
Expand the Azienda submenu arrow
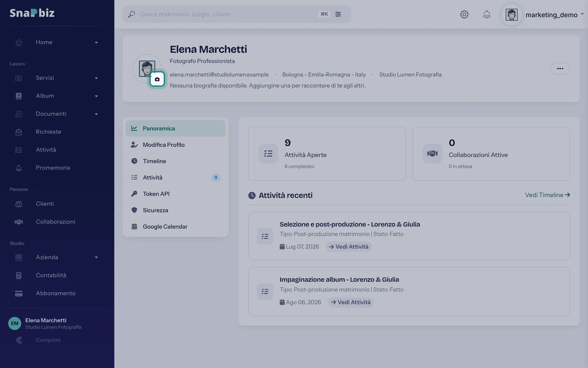tap(96, 258)
